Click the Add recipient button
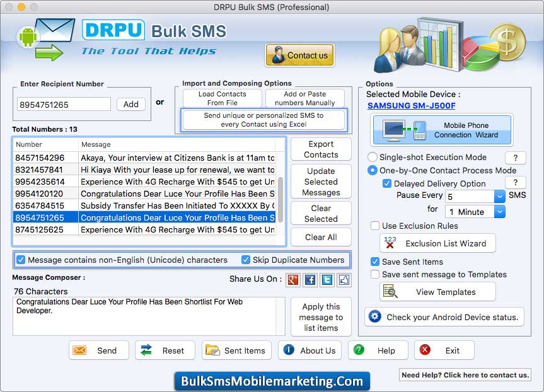 tap(130, 104)
